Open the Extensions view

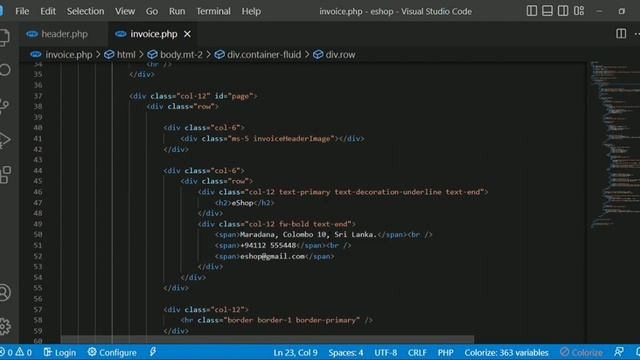[5, 175]
